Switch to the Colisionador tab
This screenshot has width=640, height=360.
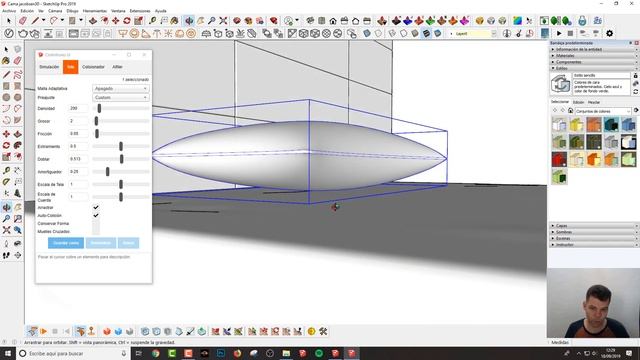(93, 67)
